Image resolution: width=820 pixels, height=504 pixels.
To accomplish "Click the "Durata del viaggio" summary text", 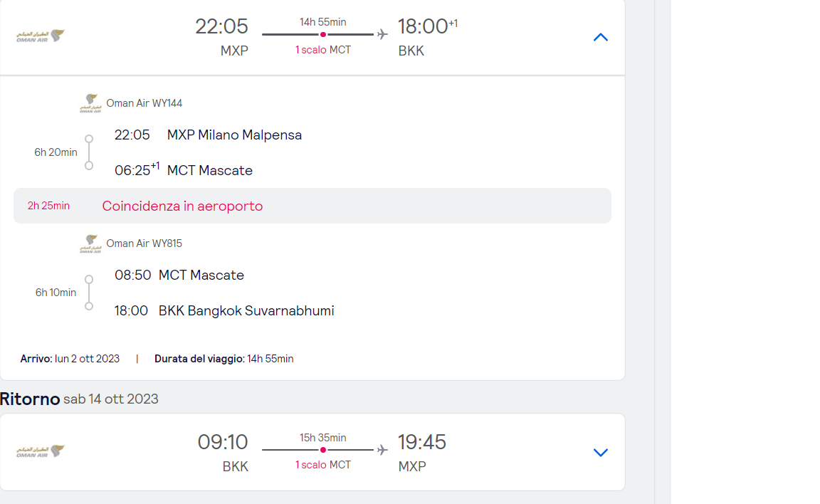I will point(224,359).
